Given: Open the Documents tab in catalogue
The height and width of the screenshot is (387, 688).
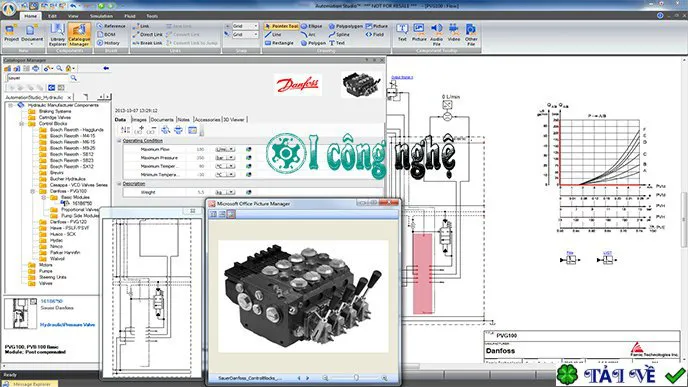Looking at the screenshot, I should pyautogui.click(x=162, y=119).
